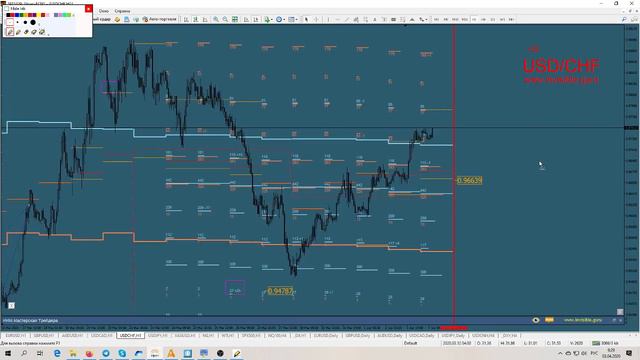Screen dimensions: 640x360
Task: Open the arrows objects dropdown
Action: (x=424, y=19)
